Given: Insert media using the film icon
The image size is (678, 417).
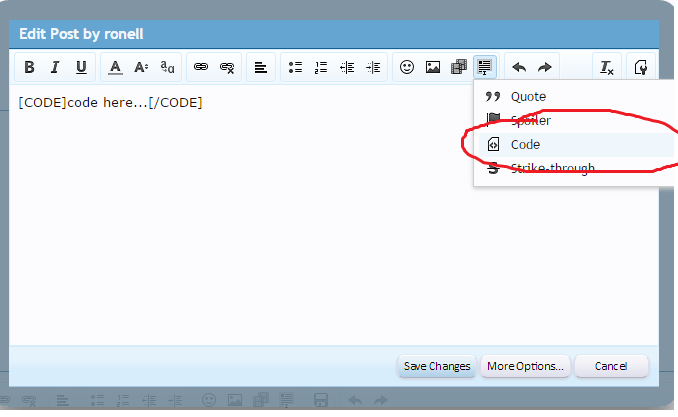Looking at the screenshot, I should (459, 67).
